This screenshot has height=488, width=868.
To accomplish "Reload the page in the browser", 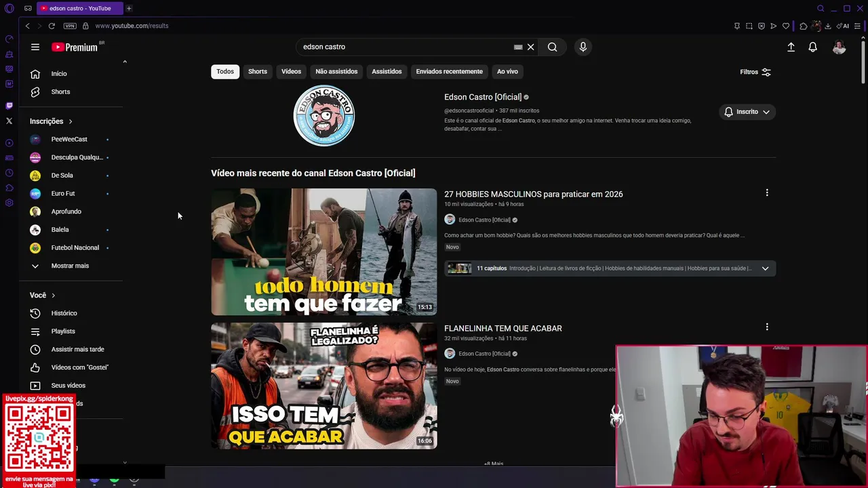I will click(52, 26).
